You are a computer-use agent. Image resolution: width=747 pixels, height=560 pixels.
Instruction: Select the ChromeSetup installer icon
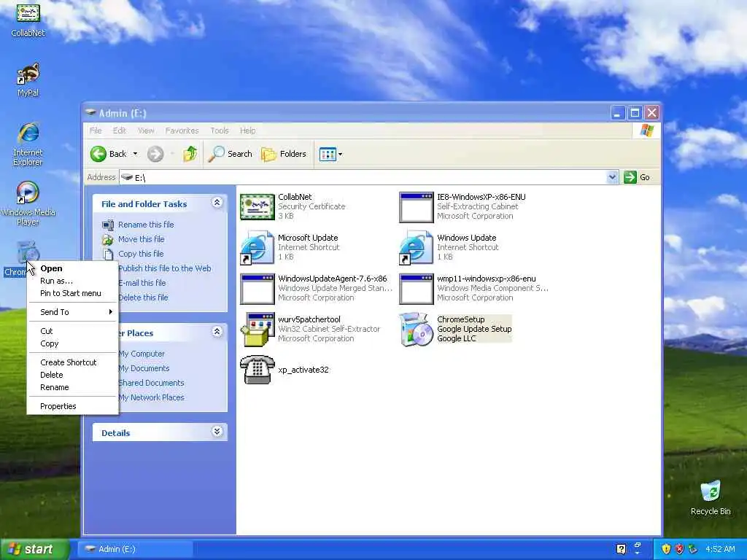click(x=416, y=329)
